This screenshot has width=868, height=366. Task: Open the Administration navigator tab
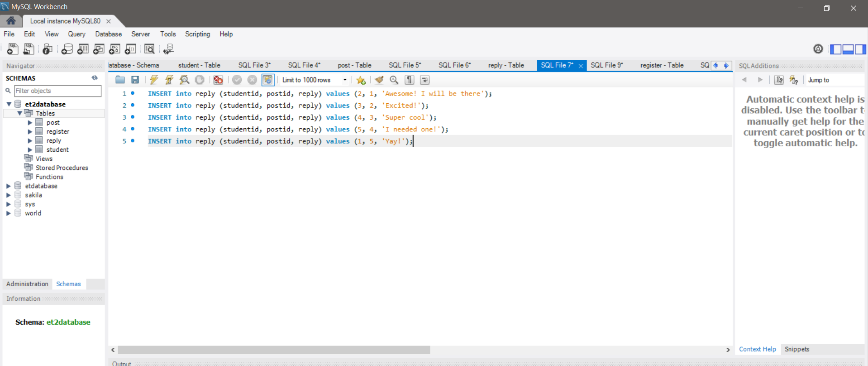click(27, 284)
